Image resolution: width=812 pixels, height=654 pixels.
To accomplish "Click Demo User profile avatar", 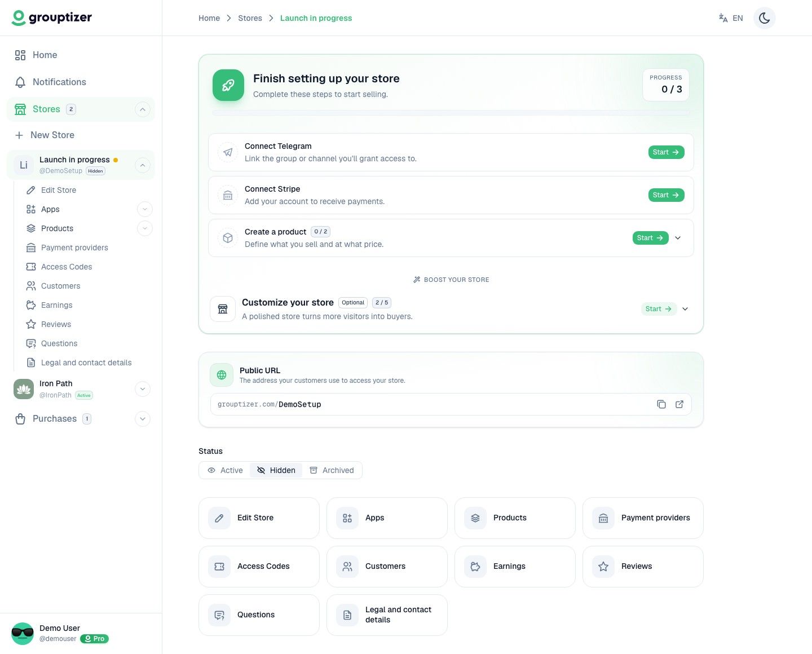I will pyautogui.click(x=23, y=634).
